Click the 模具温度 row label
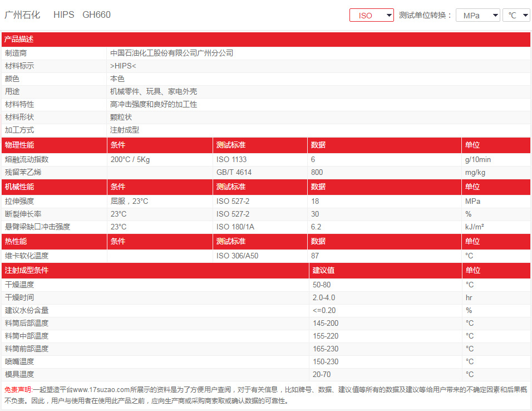 point(19,374)
